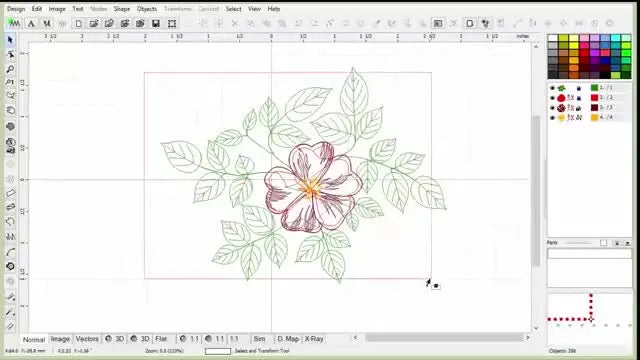Click dark maroon thread color square in row 3
Screen dimensions: 640x360
click(x=594, y=107)
